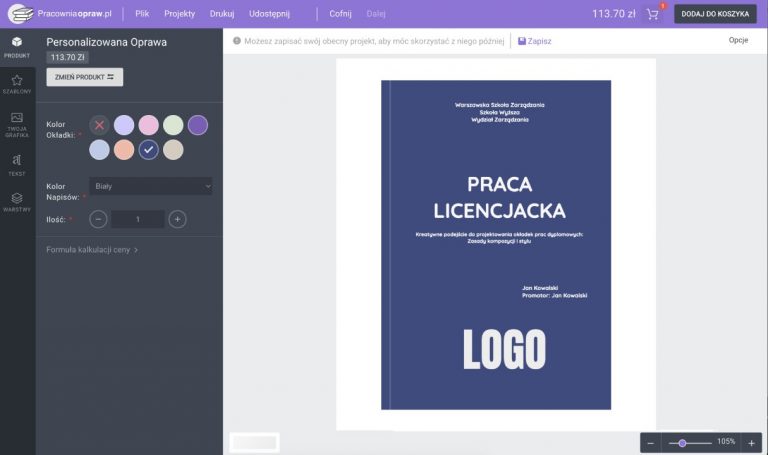Click the Dodaj do koszyka button
768x455 pixels.
click(x=715, y=14)
